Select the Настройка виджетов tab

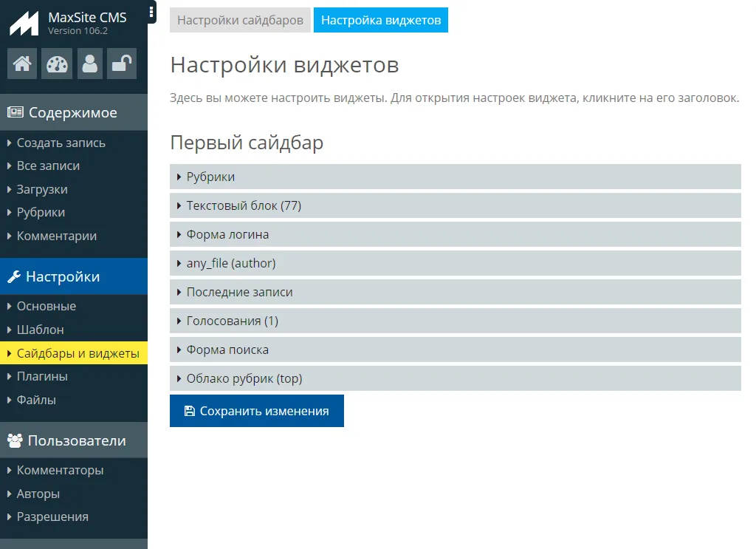coord(380,20)
